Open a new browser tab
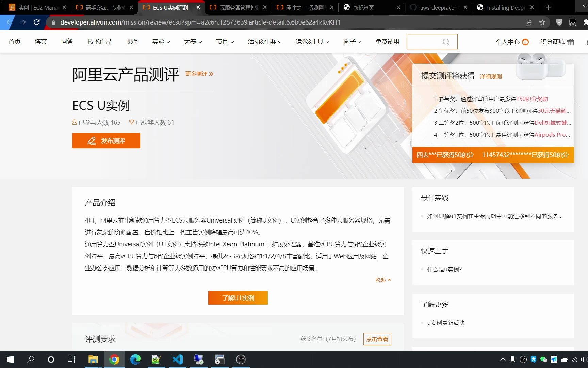The width and height of the screenshot is (588, 368). pyautogui.click(x=548, y=7)
